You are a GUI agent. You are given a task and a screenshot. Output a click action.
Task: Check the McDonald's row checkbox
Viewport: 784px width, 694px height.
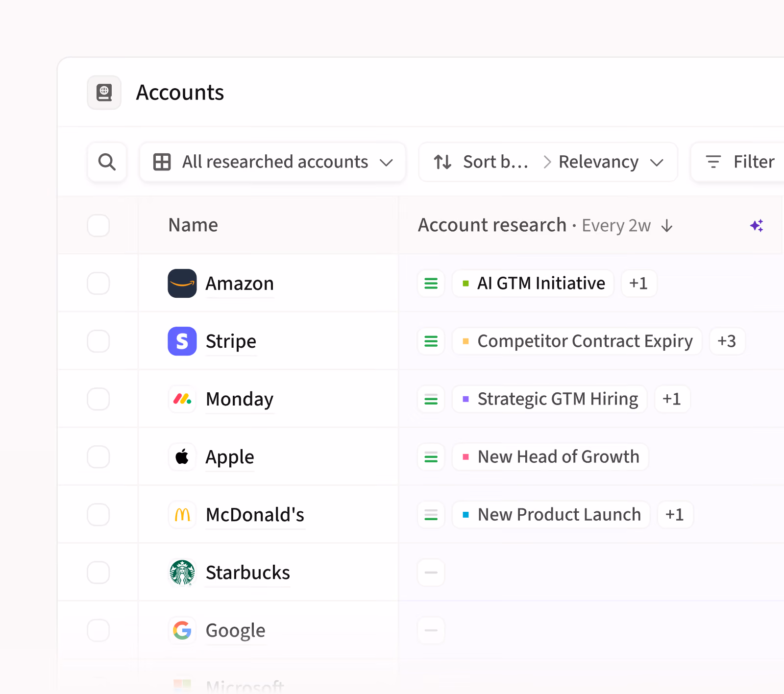click(x=98, y=514)
